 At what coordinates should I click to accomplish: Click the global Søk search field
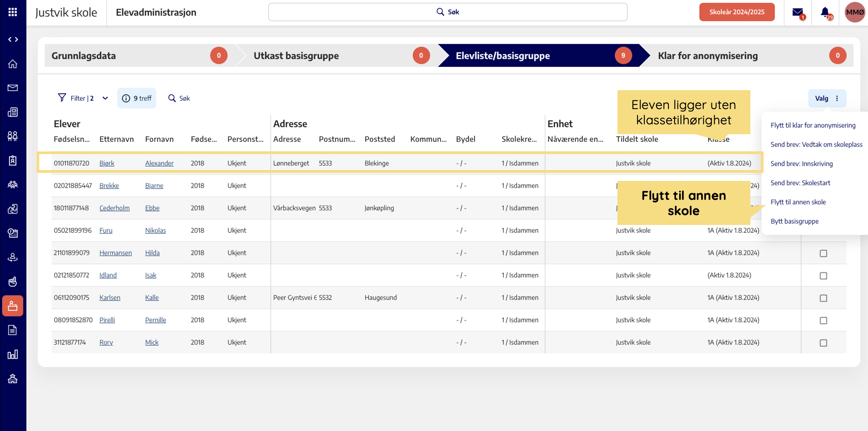(448, 12)
